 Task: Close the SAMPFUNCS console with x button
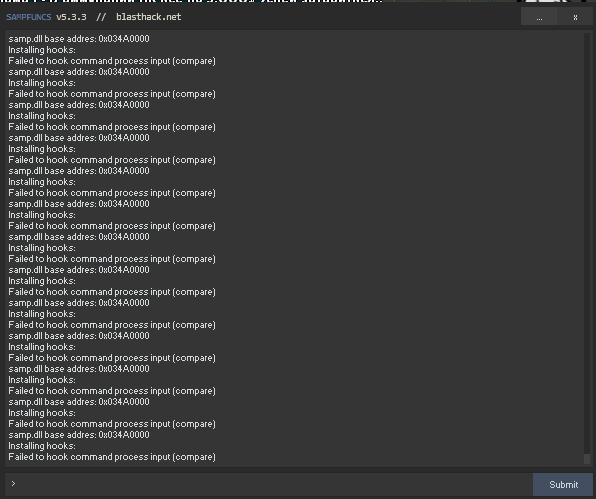[575, 17]
